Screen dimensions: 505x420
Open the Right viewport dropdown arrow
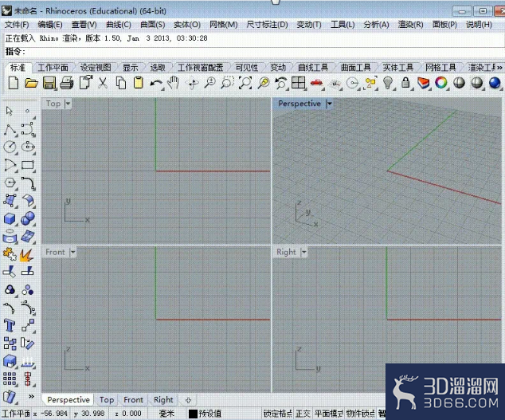click(303, 252)
